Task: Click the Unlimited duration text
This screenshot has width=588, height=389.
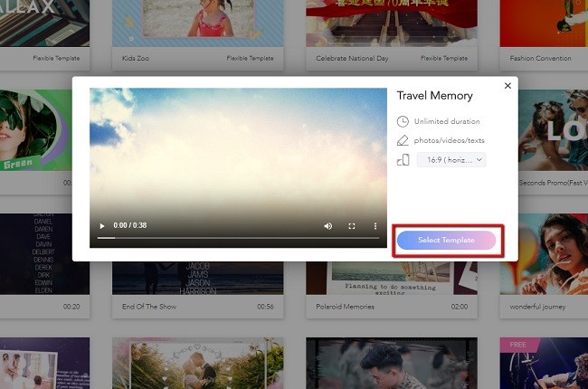Action: tap(447, 121)
